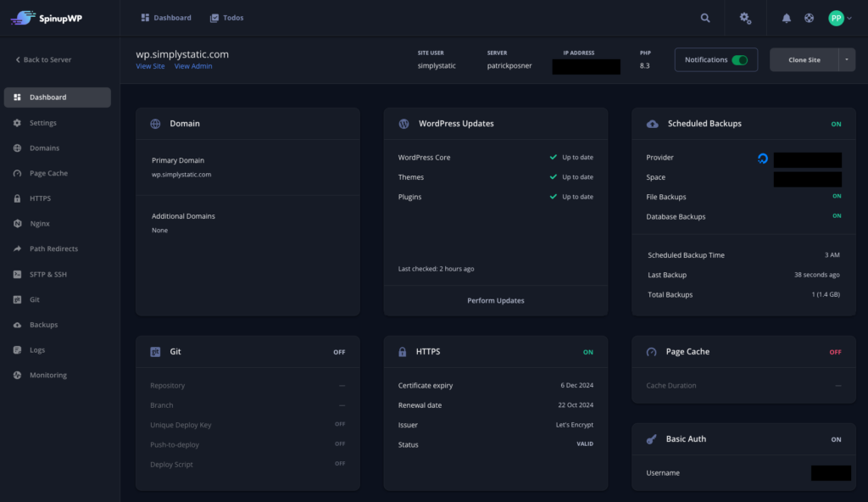This screenshot has height=502, width=868.
Task: Click the View Site link
Action: click(150, 66)
